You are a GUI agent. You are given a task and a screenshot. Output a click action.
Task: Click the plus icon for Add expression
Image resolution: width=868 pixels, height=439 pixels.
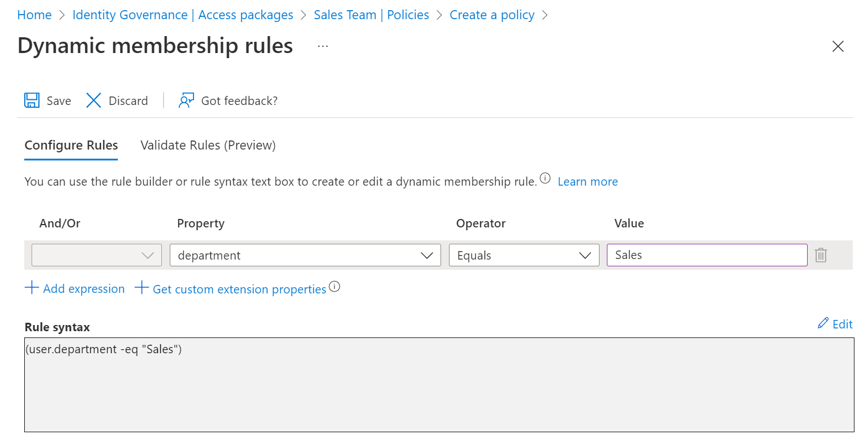click(x=32, y=288)
